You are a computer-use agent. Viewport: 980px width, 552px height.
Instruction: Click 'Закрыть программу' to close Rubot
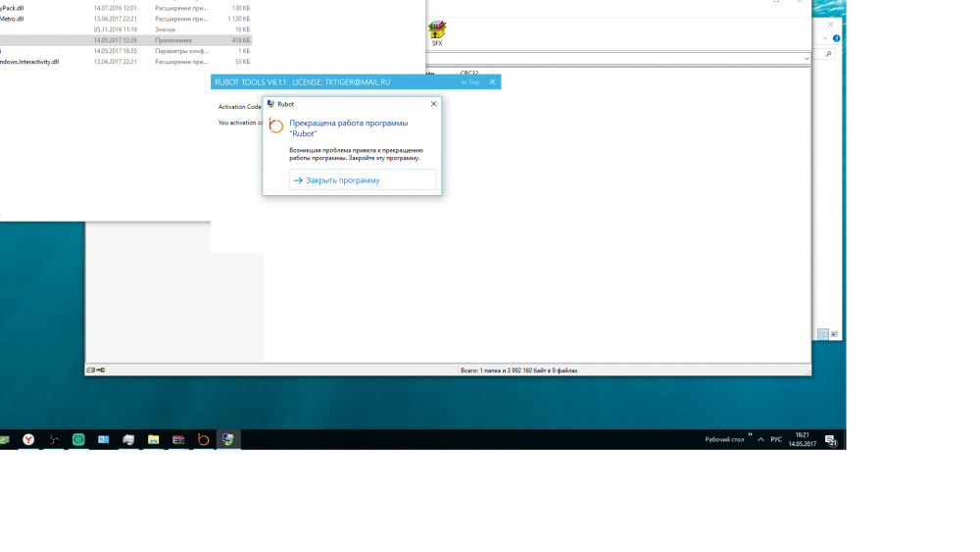click(342, 180)
